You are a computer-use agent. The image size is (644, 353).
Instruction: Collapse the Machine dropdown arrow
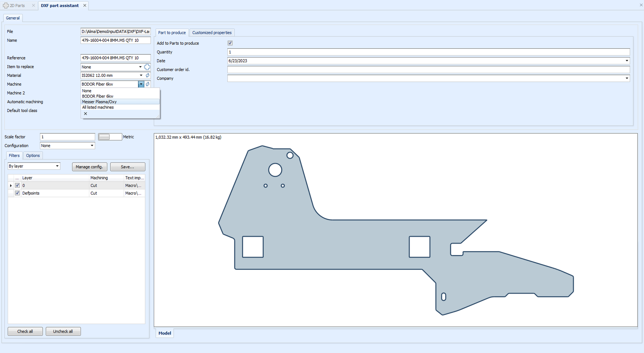click(141, 84)
